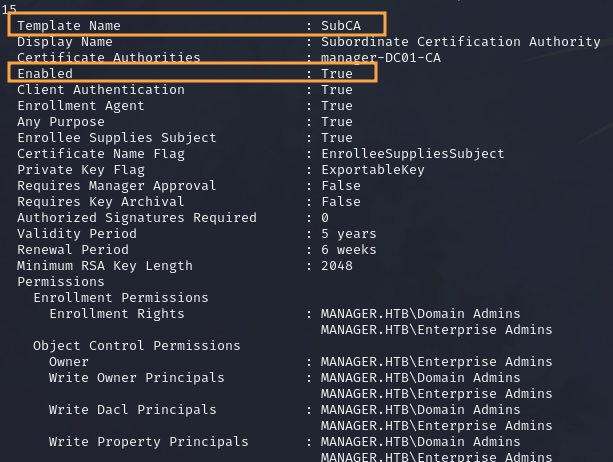Click the True value beside Enabled
The image size is (613, 462).
click(x=337, y=74)
